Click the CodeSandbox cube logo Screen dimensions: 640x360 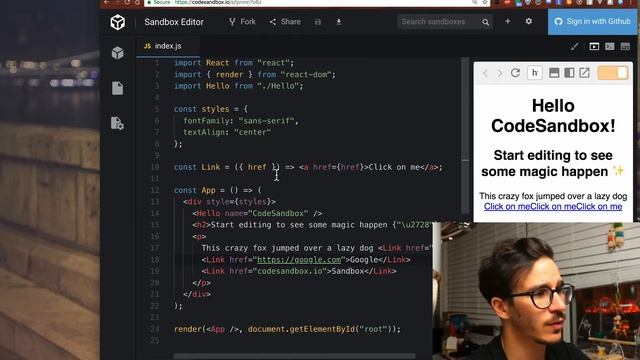tap(118, 22)
